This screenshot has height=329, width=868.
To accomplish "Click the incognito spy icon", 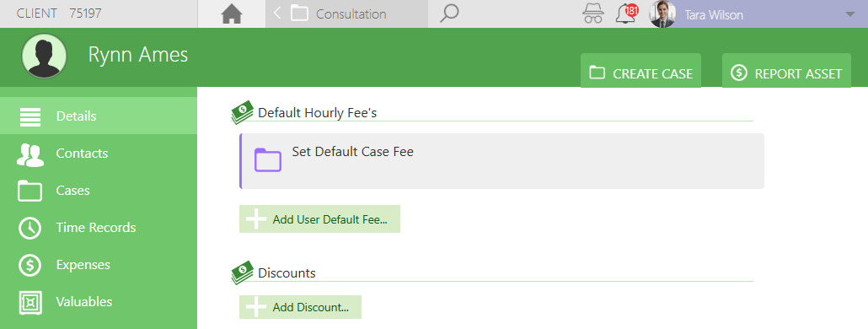I will point(593,13).
